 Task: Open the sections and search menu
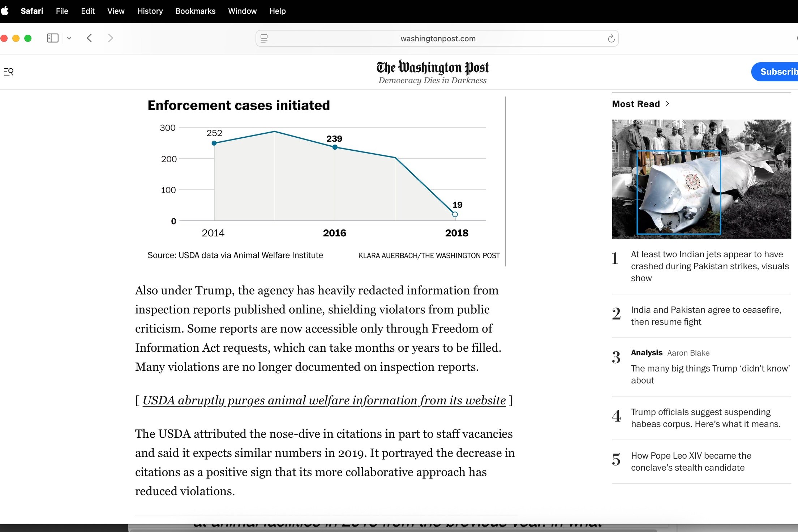9,72
